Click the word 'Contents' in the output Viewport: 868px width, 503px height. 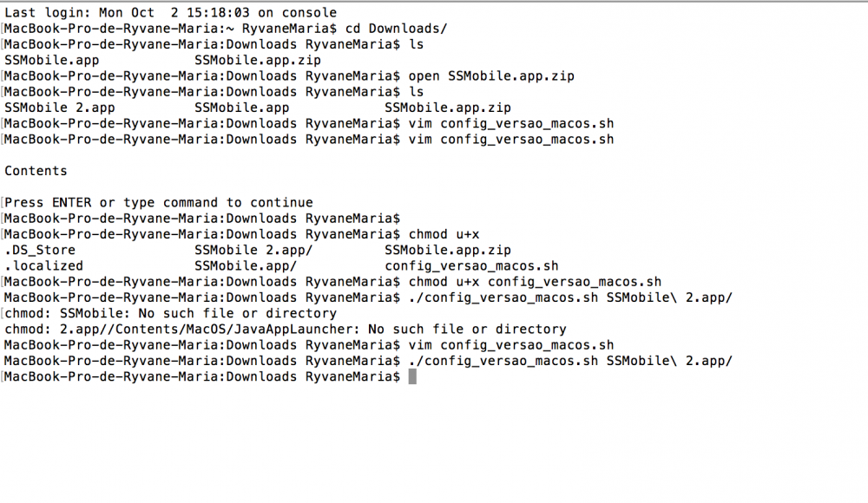(x=36, y=171)
